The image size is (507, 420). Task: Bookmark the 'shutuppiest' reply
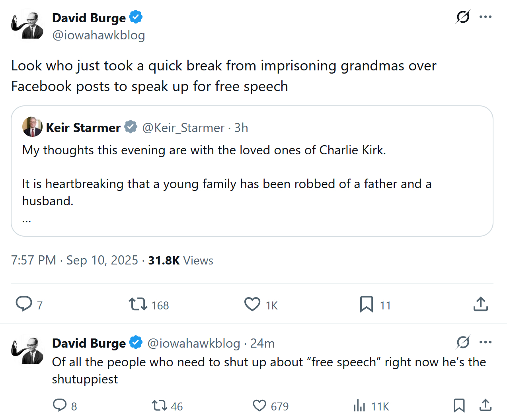point(459,406)
